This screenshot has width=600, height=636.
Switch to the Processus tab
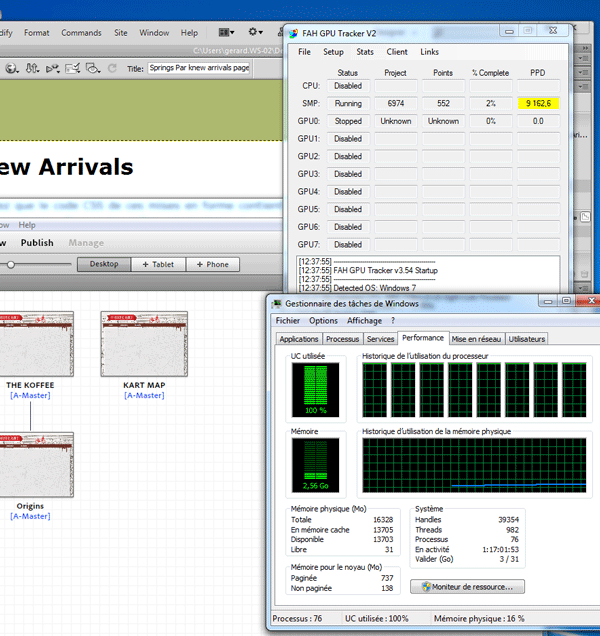point(342,339)
